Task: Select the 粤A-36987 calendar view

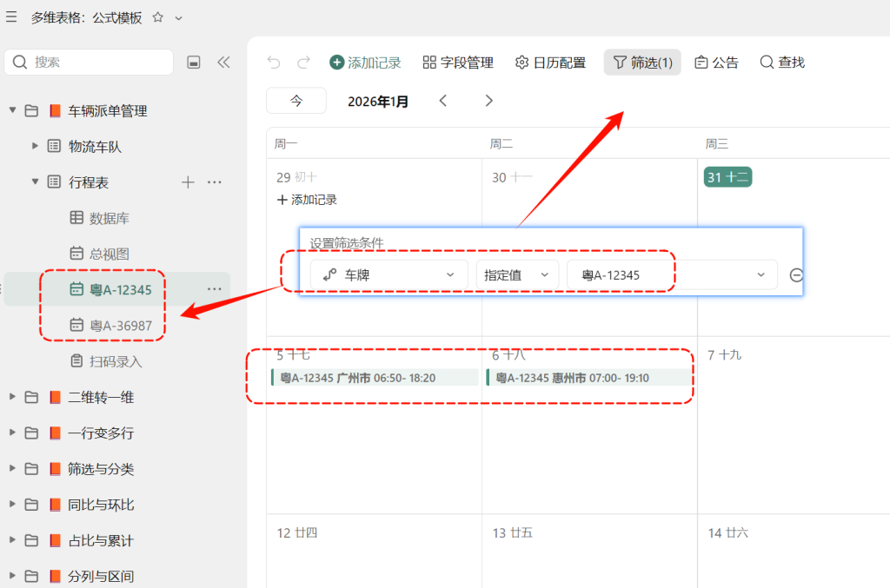Action: click(x=111, y=325)
